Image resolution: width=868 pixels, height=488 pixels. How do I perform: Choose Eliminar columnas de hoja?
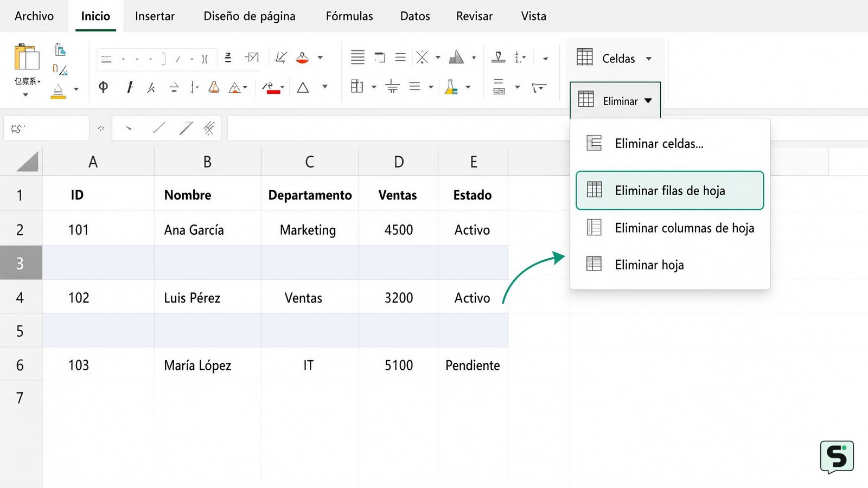tap(670, 228)
